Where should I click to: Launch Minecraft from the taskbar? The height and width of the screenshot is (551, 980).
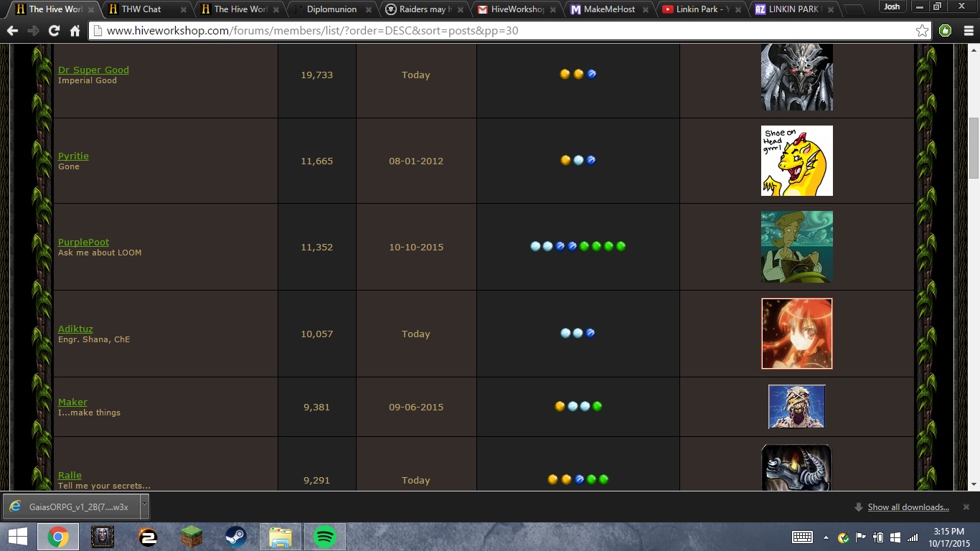192,537
